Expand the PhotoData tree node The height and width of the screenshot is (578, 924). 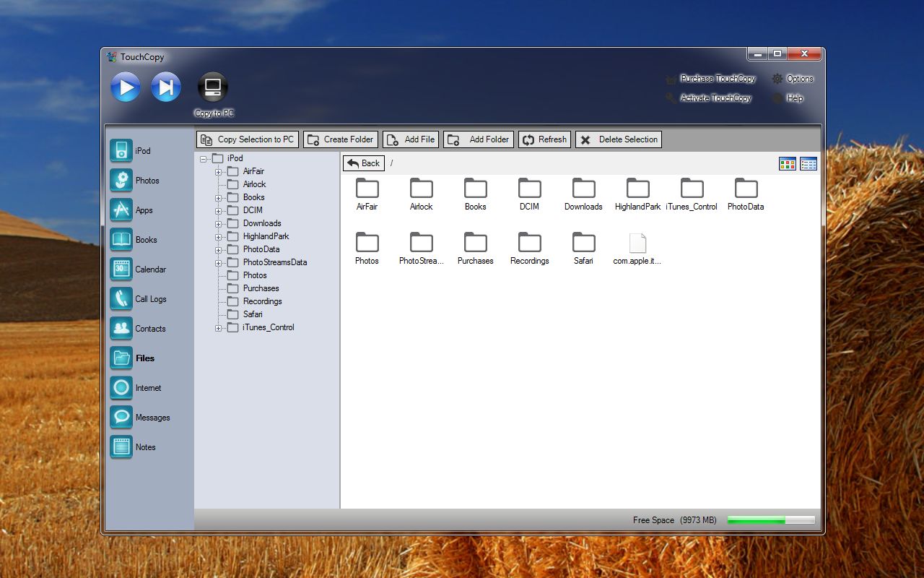click(x=219, y=249)
